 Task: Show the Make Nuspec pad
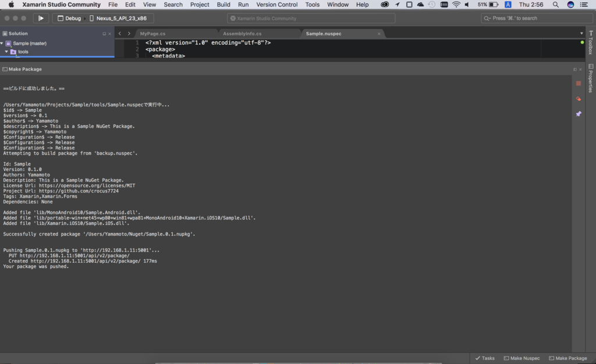click(522, 358)
